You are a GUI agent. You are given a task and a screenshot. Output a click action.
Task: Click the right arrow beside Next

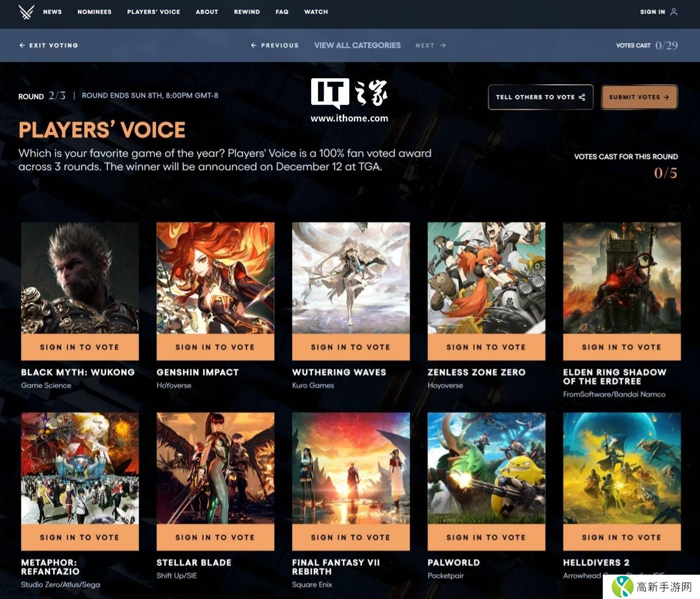coord(443,45)
